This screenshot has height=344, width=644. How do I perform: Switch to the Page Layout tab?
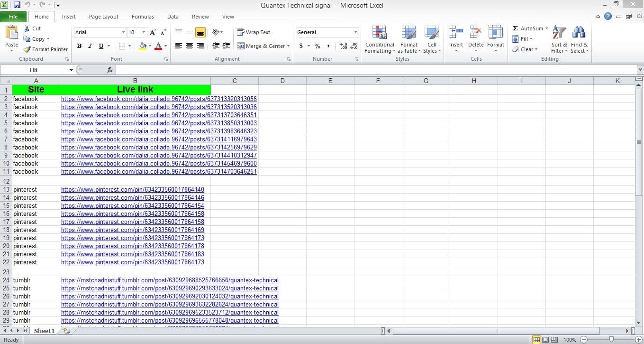tap(103, 17)
